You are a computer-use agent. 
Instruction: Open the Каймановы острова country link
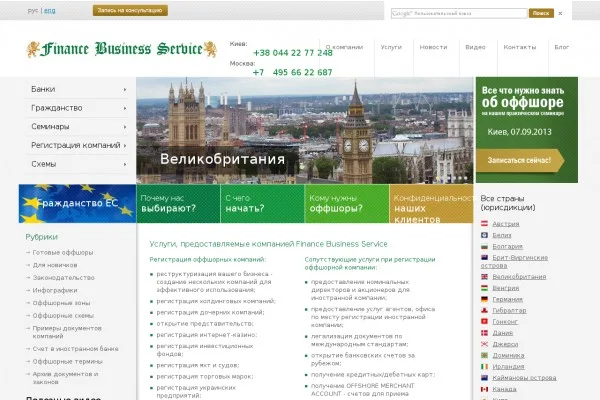click(x=524, y=378)
